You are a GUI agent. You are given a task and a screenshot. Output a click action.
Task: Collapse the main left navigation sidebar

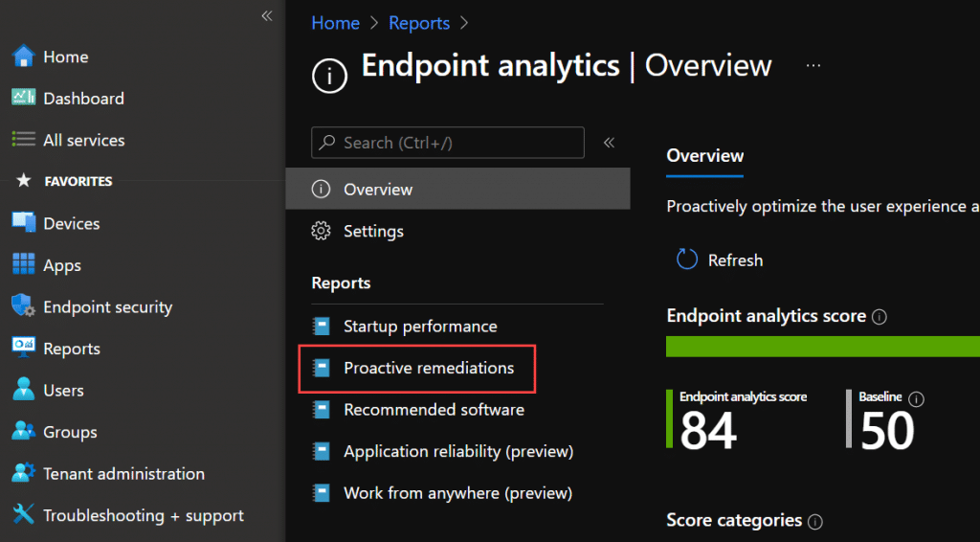(x=267, y=16)
